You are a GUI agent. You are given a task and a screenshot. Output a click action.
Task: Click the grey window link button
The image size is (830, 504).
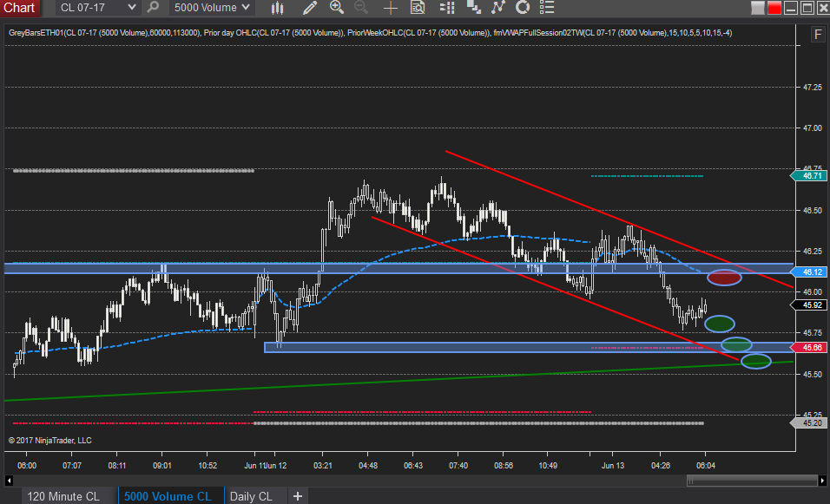pyautogui.click(x=757, y=8)
